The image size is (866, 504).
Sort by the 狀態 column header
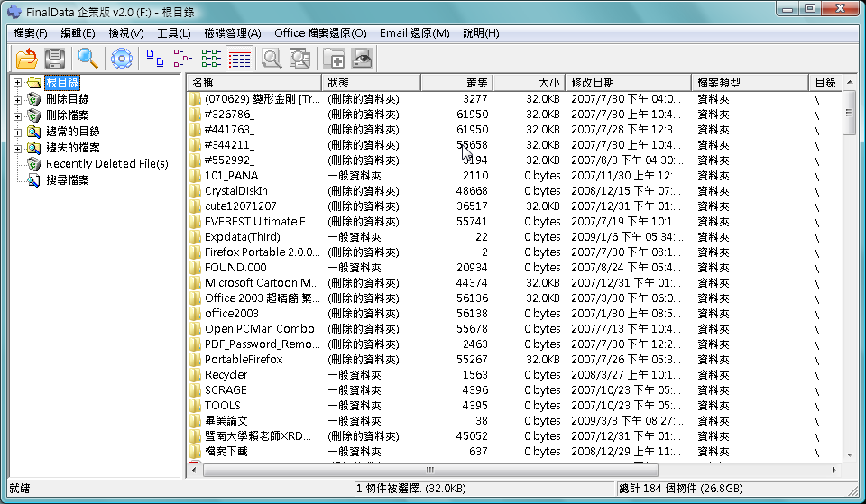[371, 83]
